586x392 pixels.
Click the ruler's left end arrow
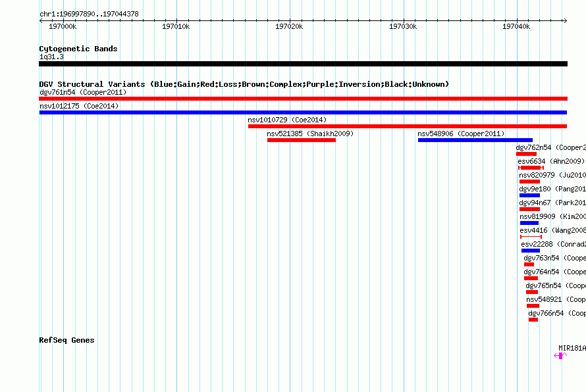41,20
